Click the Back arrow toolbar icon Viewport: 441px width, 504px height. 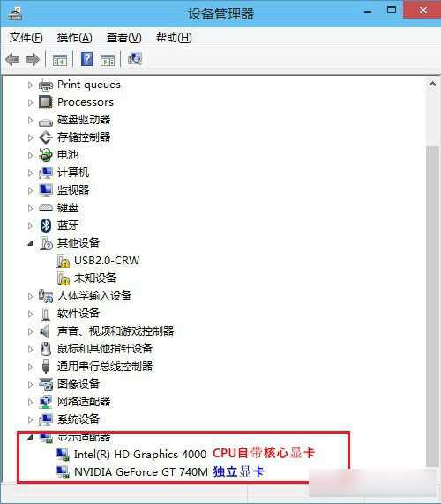(x=12, y=59)
